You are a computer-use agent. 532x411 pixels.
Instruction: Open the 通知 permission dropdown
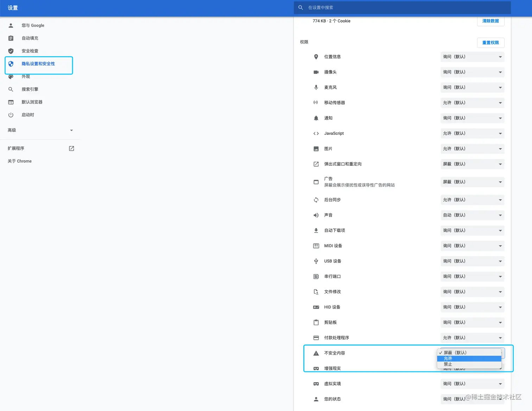472,118
